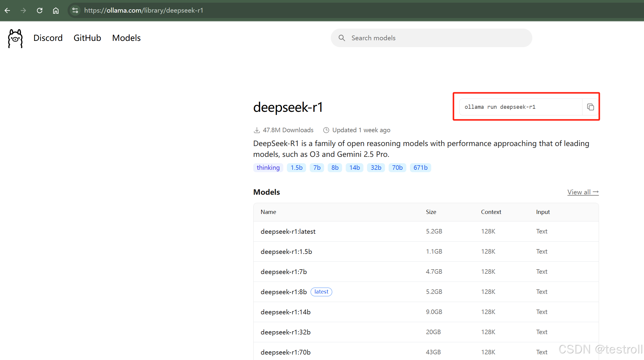Open the GitHub nav link
The image size is (644, 360).
point(87,38)
